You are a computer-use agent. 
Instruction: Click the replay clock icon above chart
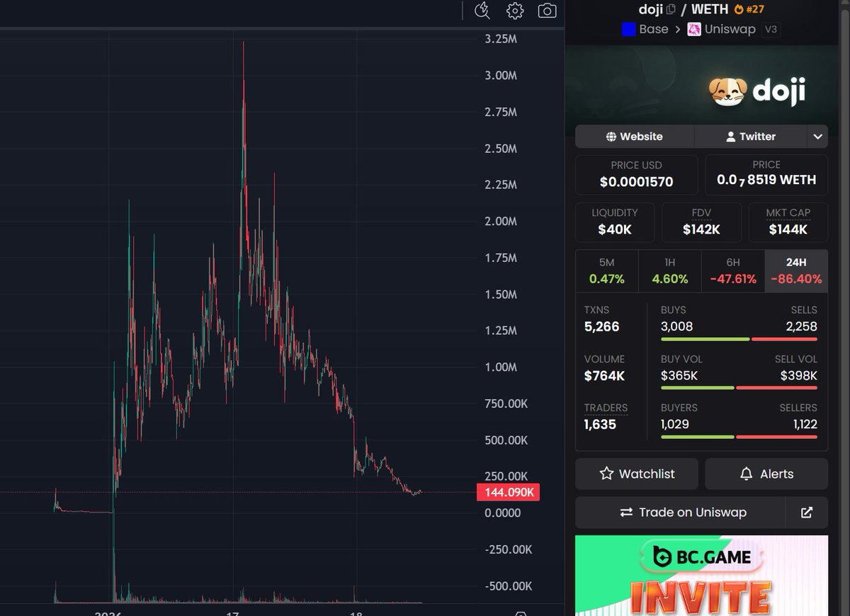point(482,10)
